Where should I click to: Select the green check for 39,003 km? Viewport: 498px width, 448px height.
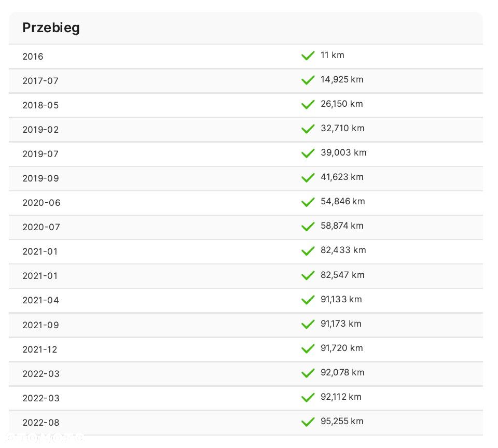tap(308, 153)
